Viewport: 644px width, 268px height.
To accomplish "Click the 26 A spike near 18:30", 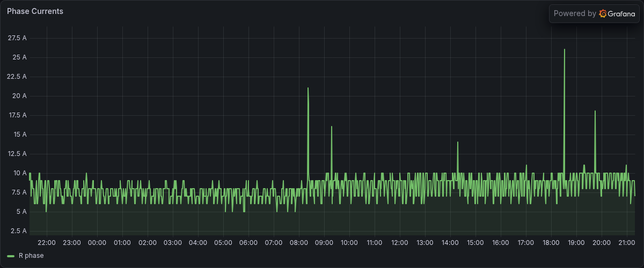I will click(565, 49).
